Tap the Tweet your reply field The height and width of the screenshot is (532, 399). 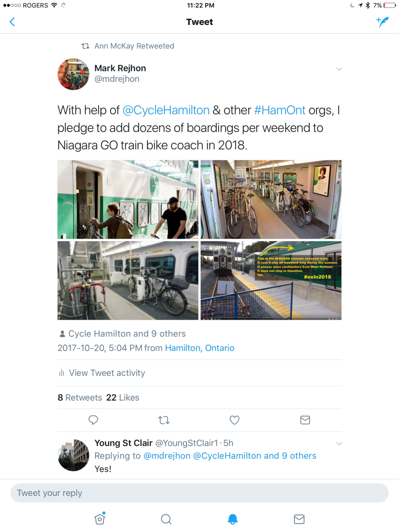(x=199, y=493)
